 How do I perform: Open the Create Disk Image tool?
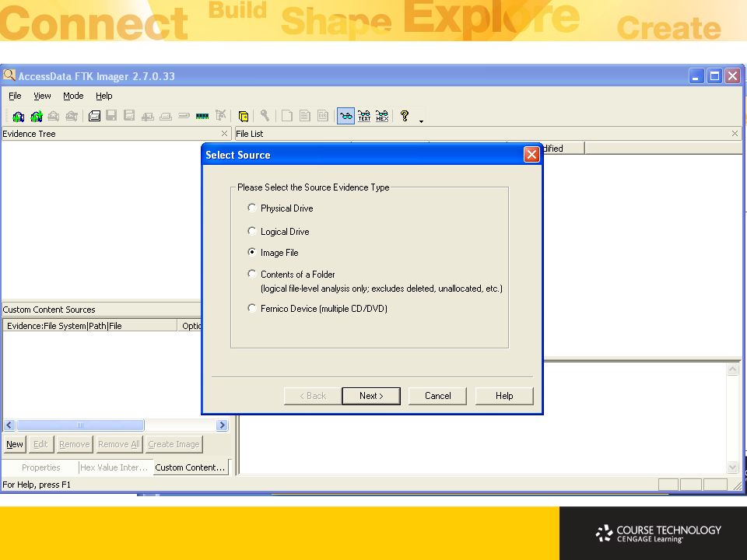coord(94,116)
